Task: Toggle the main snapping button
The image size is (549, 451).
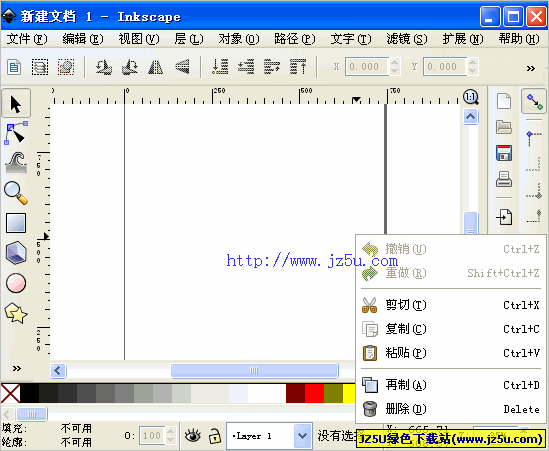Action: pyautogui.click(x=534, y=101)
